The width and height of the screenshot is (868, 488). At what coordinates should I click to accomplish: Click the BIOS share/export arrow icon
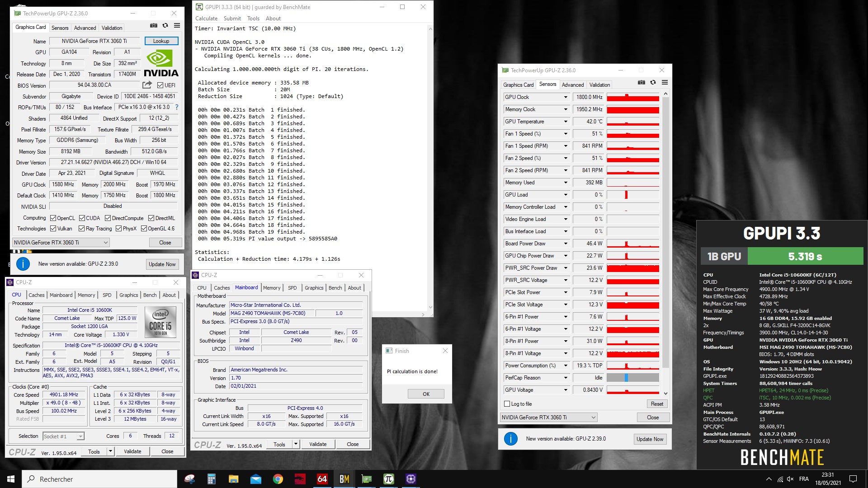tap(147, 85)
